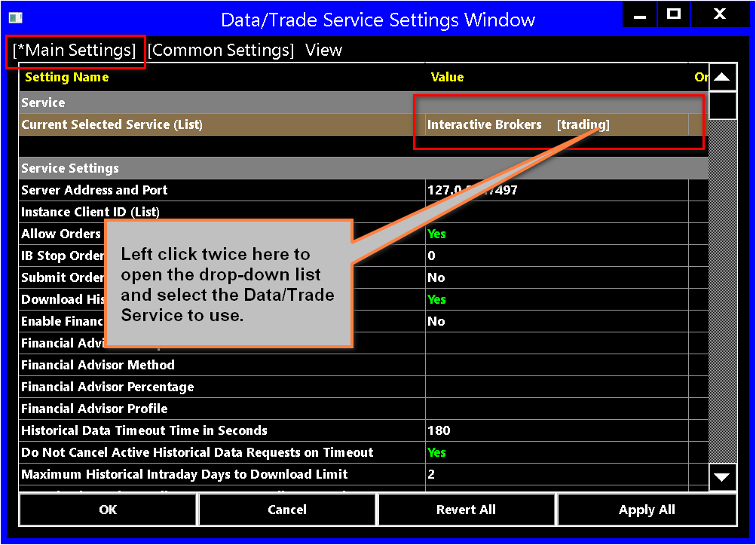756x545 pixels.
Task: Click the OK button
Action: point(108,510)
